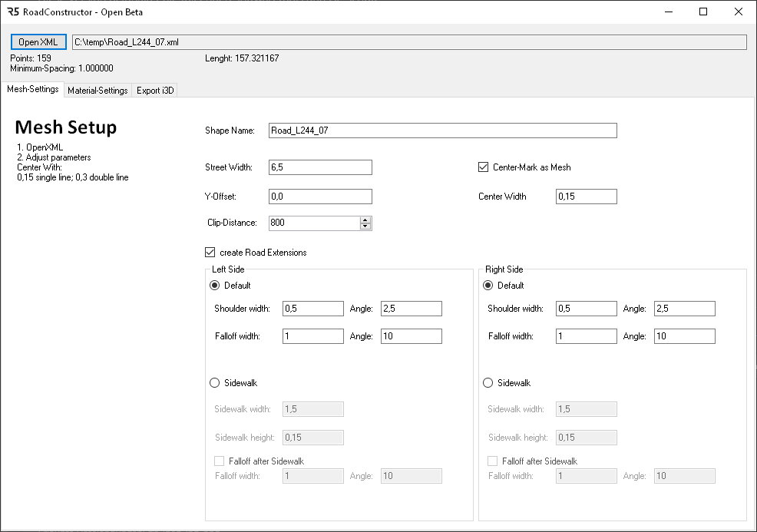Click Left Side falloff Angle field
The height and width of the screenshot is (532, 757).
pos(412,336)
